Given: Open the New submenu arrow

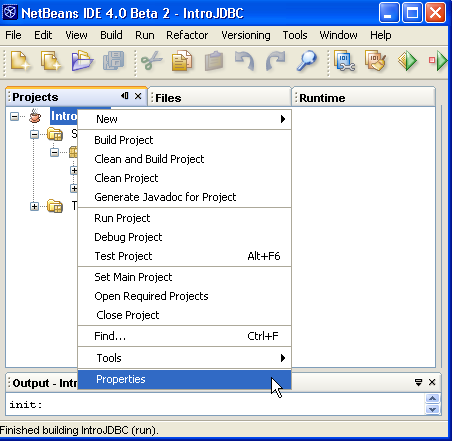Looking at the screenshot, I should pyautogui.click(x=283, y=119).
